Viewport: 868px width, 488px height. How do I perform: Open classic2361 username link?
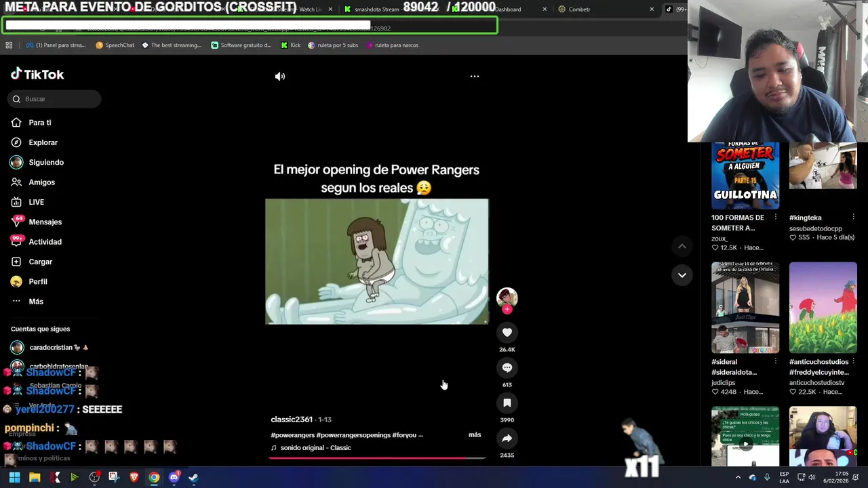tap(292, 420)
